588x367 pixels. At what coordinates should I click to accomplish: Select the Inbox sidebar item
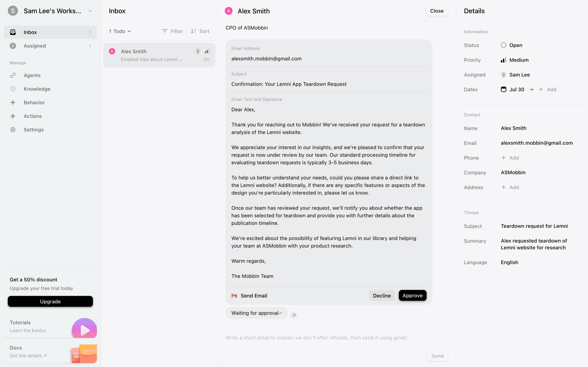coord(30,32)
